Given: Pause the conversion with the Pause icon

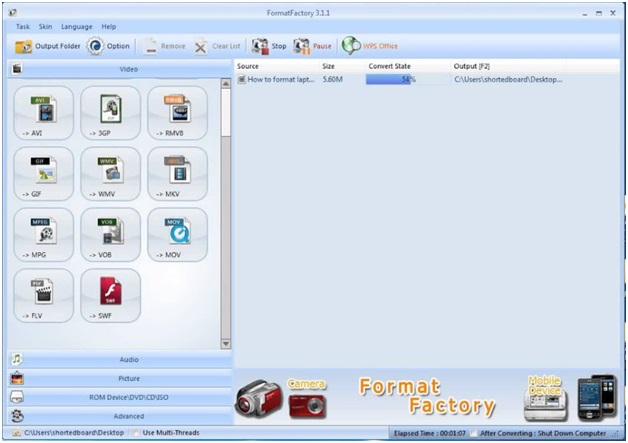Looking at the screenshot, I should click(302, 46).
